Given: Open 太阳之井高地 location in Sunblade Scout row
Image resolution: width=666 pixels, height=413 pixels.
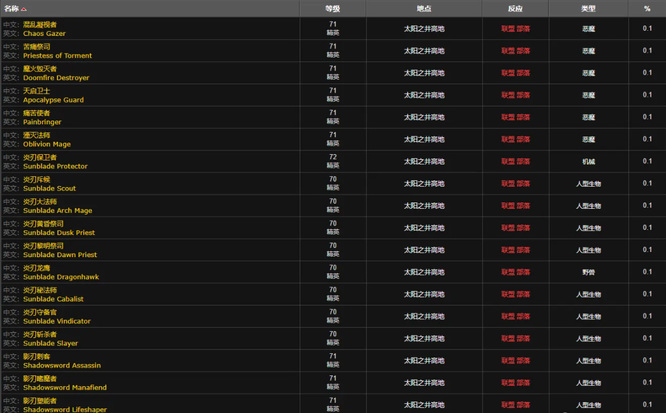Looking at the screenshot, I should [x=424, y=183].
